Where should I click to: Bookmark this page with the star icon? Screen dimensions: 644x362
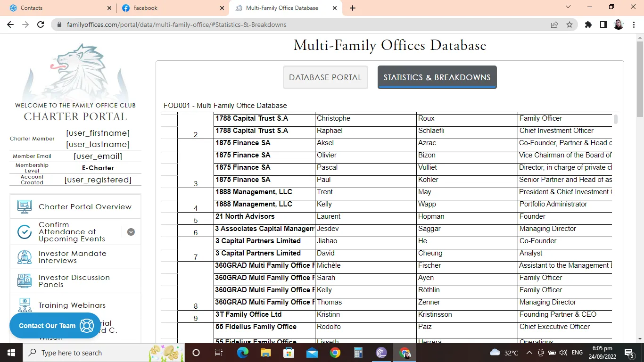click(570, 25)
